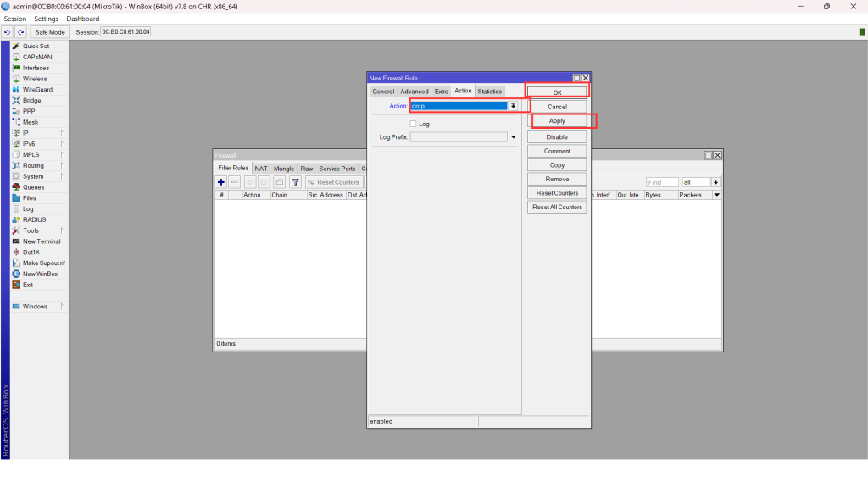Click the Undo arrow in the toolbar
The width and height of the screenshot is (868, 488).
coord(8,32)
